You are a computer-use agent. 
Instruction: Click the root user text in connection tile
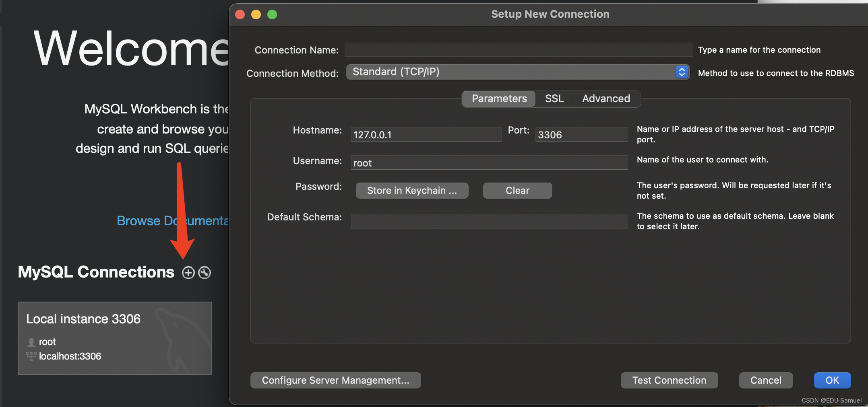tap(47, 342)
